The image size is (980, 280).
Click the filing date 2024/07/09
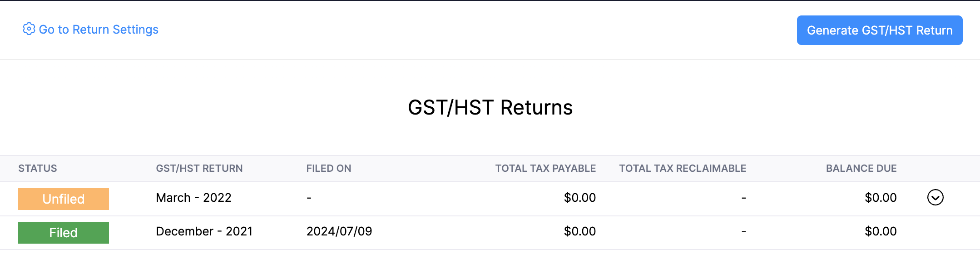[x=339, y=231]
